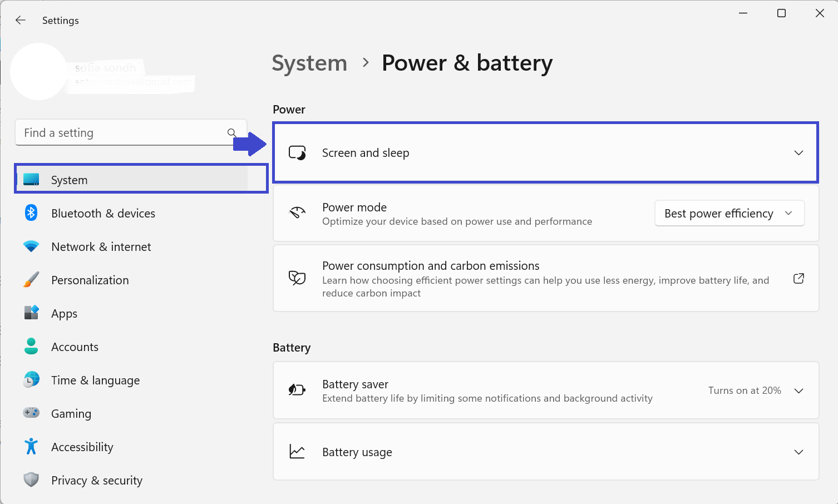Expand the Battery saver options
Viewport: 838px width, 504px height.
[x=798, y=391]
